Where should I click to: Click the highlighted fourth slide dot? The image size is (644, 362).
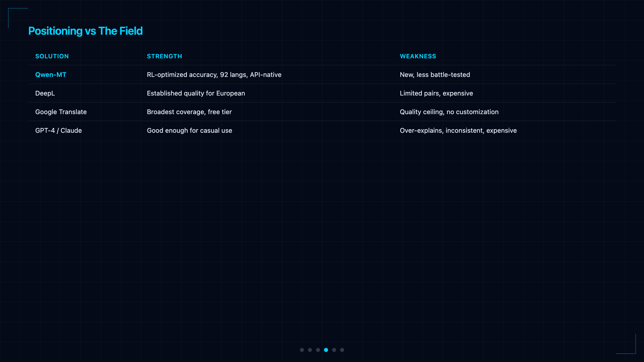click(326, 350)
